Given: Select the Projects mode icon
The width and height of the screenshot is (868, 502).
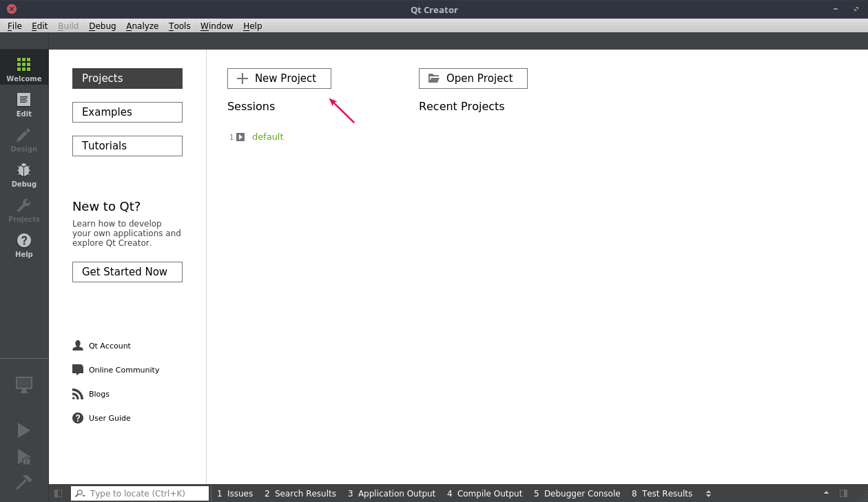Looking at the screenshot, I should point(23,210).
